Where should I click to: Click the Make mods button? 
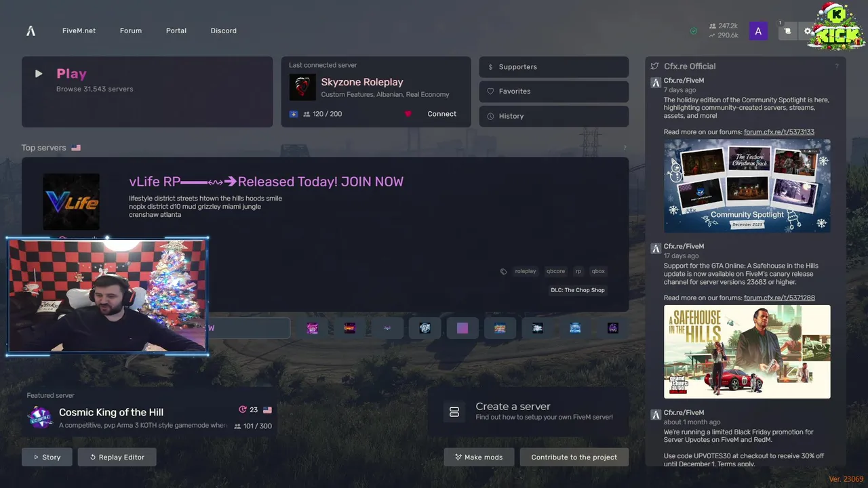click(479, 457)
